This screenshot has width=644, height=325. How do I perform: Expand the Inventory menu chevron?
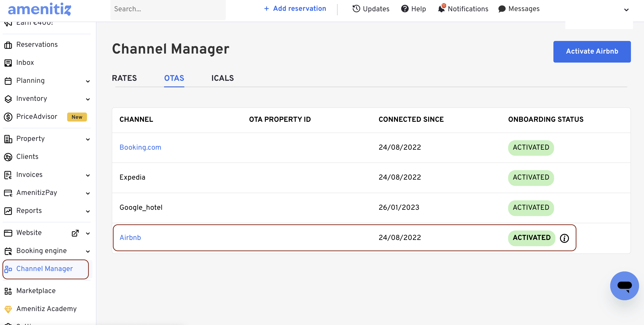[88, 99]
